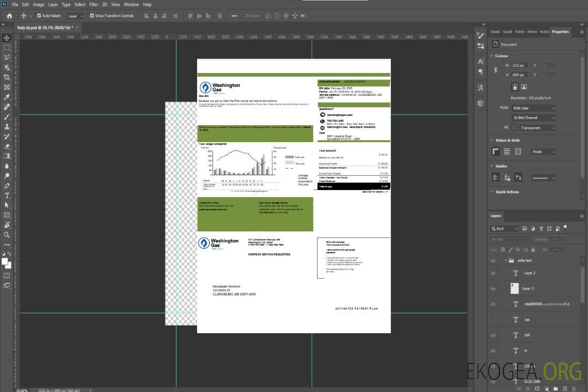This screenshot has width=588, height=392.
Task: Disable Show Transform Controls checkbox
Action: (x=92, y=16)
